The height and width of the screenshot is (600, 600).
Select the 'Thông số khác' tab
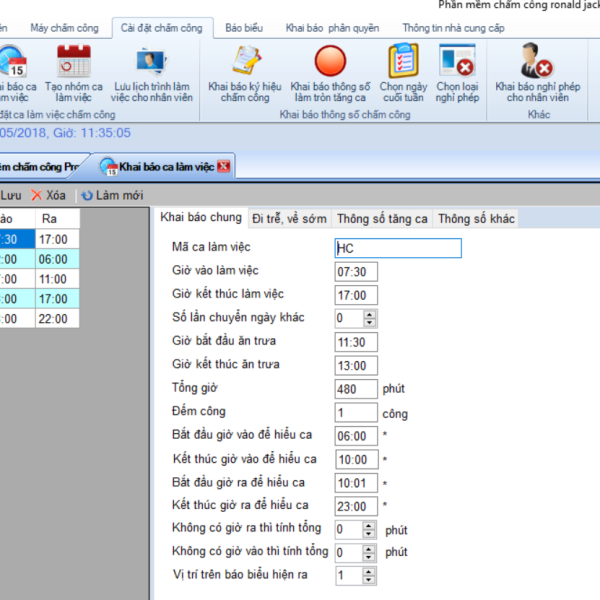pos(475,218)
